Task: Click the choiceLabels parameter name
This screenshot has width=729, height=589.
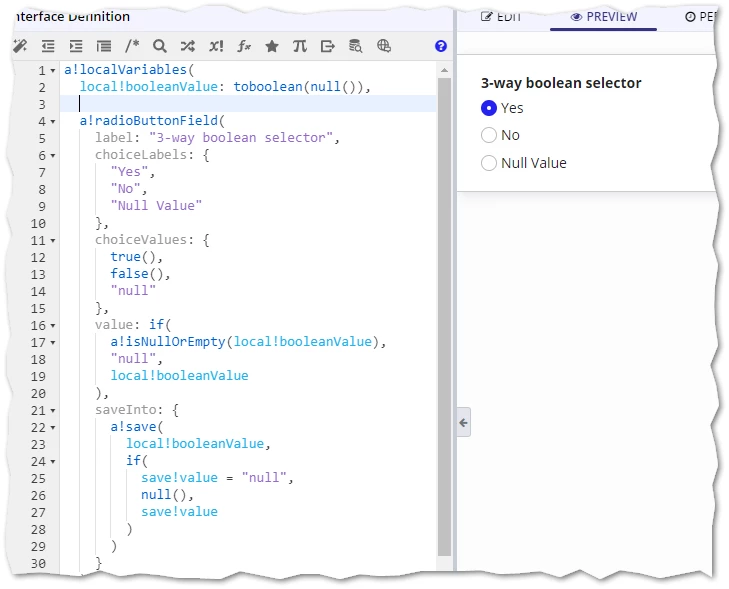Action: (x=141, y=155)
